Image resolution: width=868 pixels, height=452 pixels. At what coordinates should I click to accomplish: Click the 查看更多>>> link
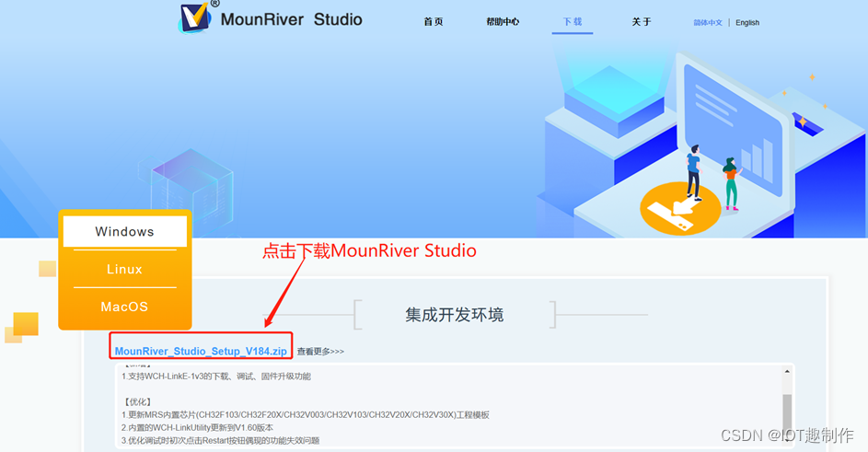coord(320,351)
